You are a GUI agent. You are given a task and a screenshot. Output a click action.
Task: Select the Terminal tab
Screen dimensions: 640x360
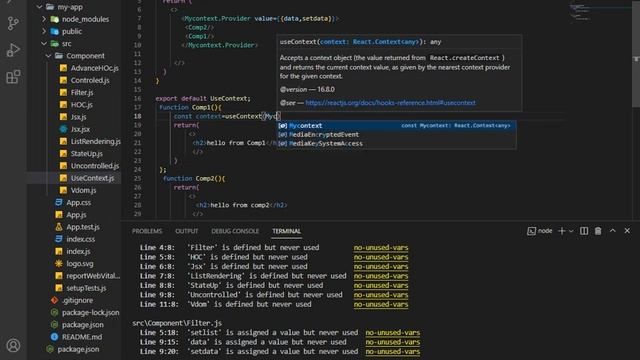[287, 231]
